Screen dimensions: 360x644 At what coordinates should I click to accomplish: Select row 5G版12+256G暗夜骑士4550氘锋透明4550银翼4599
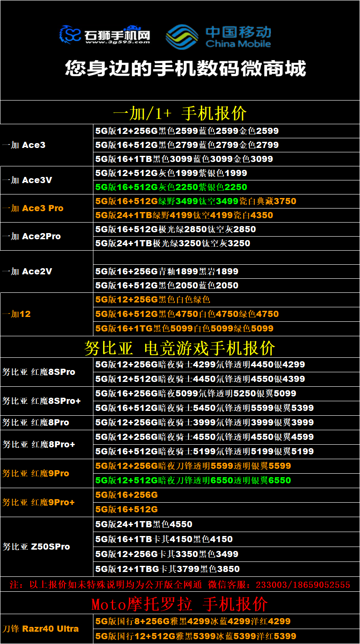click(x=226, y=437)
